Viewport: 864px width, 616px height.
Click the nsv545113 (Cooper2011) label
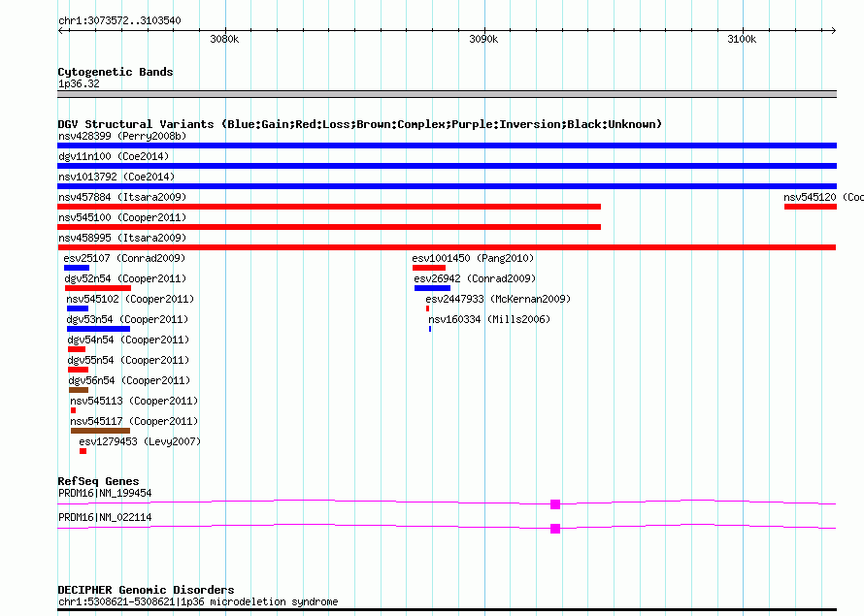click(134, 401)
